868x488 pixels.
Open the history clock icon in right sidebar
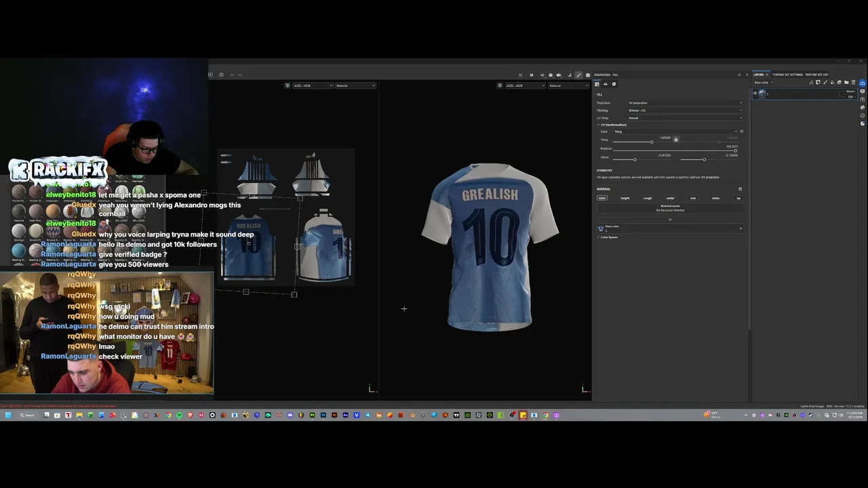(x=863, y=115)
